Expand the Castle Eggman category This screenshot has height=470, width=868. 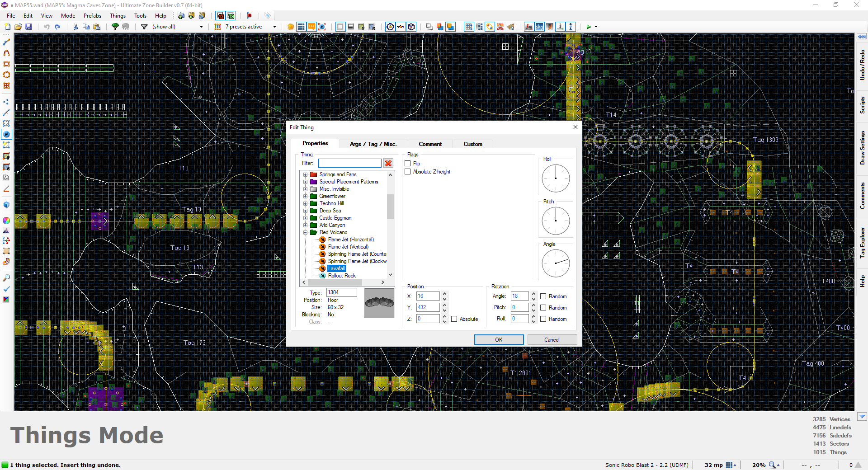pyautogui.click(x=305, y=218)
